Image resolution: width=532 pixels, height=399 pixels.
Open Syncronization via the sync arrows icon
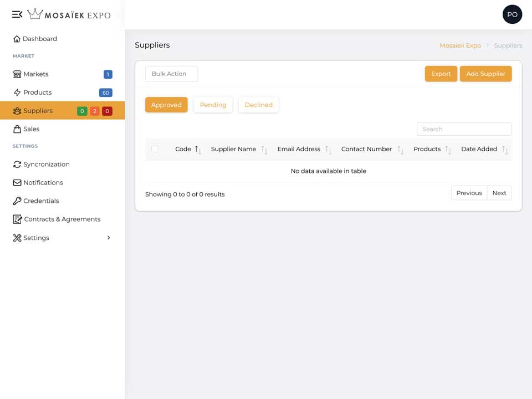[17, 164]
